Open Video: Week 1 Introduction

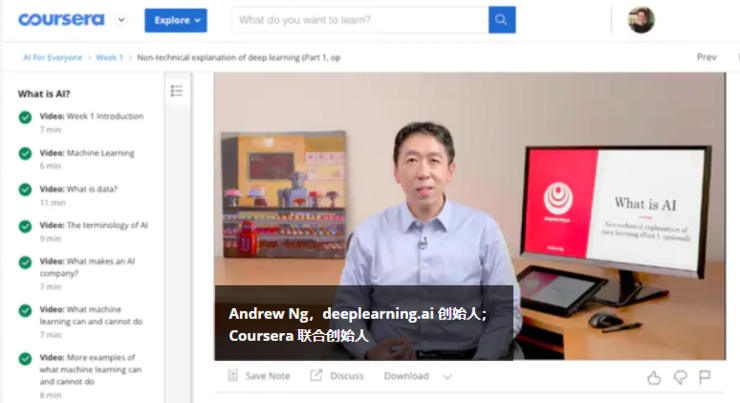[x=92, y=116]
